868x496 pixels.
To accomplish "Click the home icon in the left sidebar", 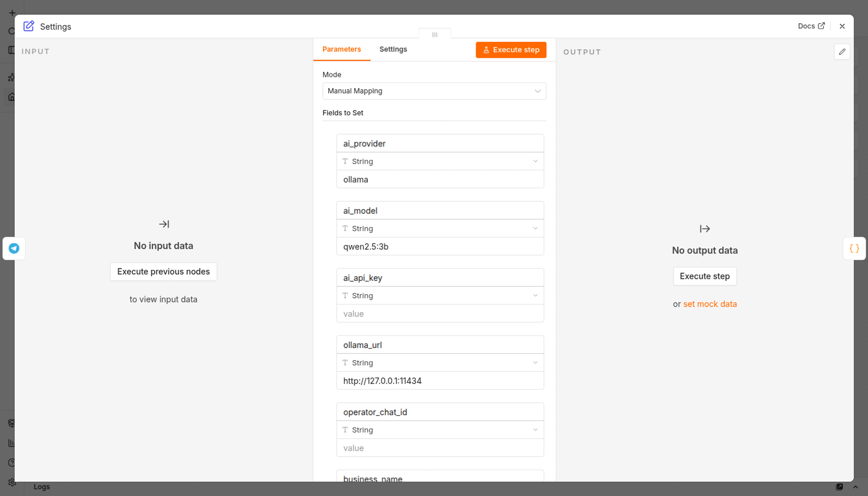I will coord(11,97).
